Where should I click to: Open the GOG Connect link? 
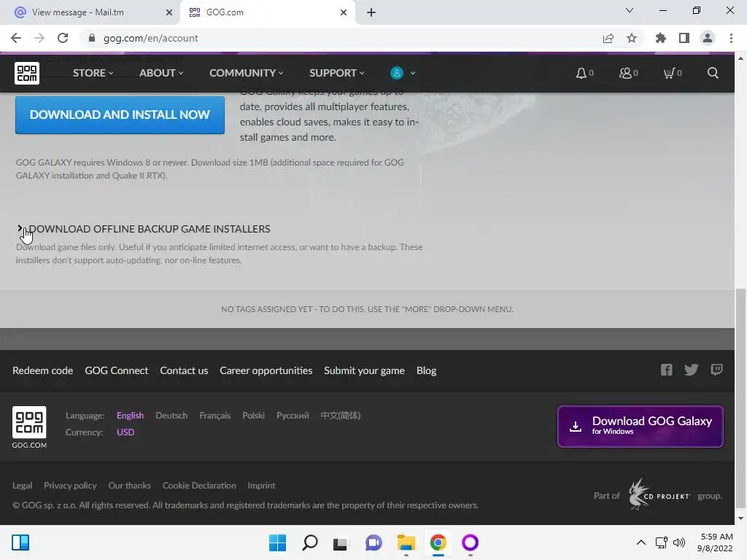[x=116, y=370]
